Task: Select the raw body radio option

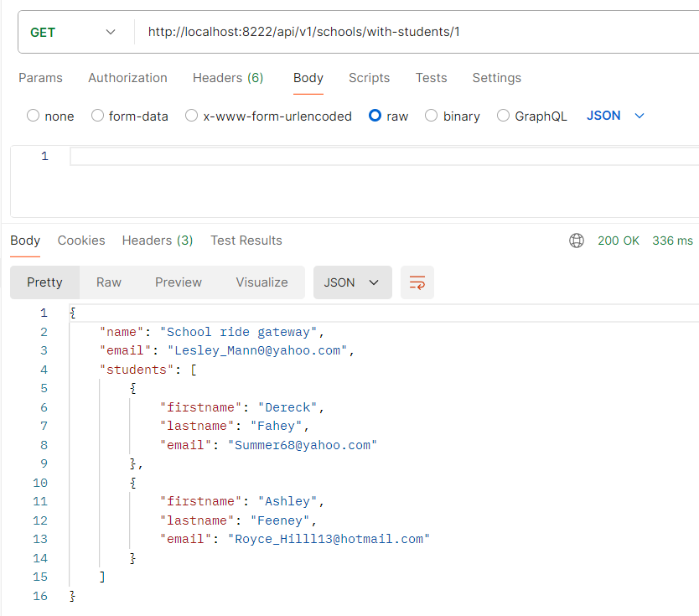Action: tap(375, 116)
